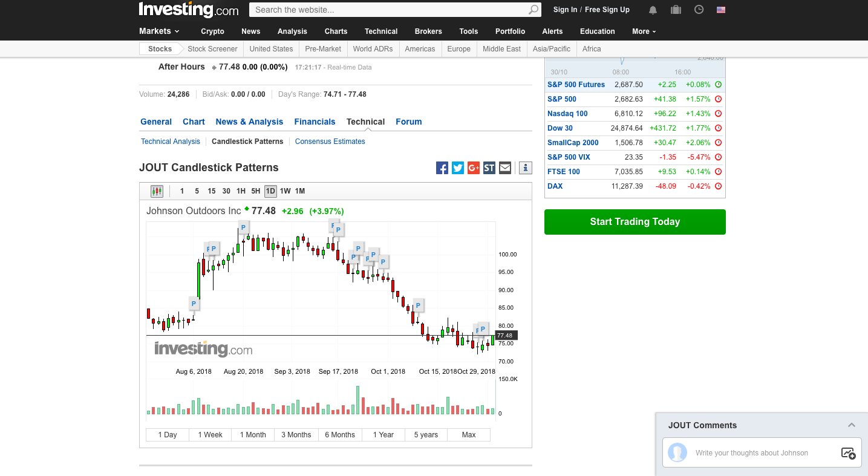The image size is (868, 476).
Task: Click the Start Trading Today button
Action: click(x=635, y=222)
